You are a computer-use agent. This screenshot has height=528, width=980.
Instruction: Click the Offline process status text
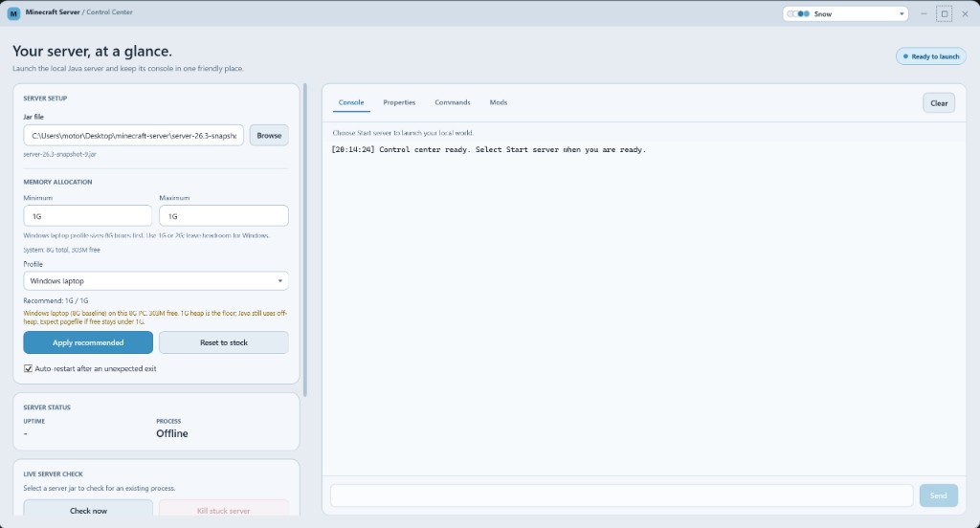click(x=172, y=433)
